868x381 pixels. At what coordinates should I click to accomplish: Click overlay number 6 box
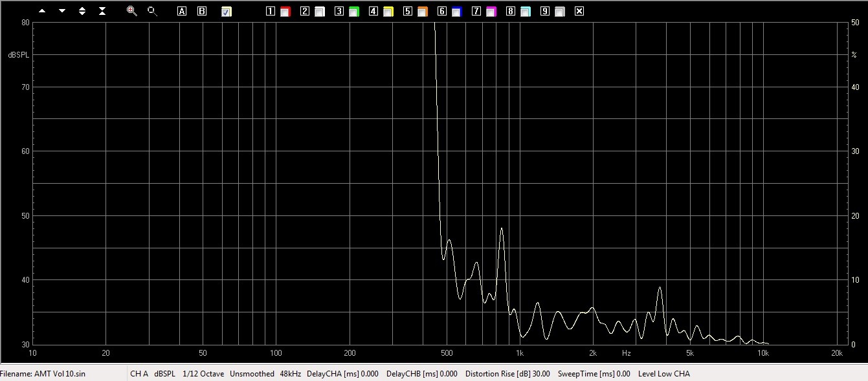[442, 11]
